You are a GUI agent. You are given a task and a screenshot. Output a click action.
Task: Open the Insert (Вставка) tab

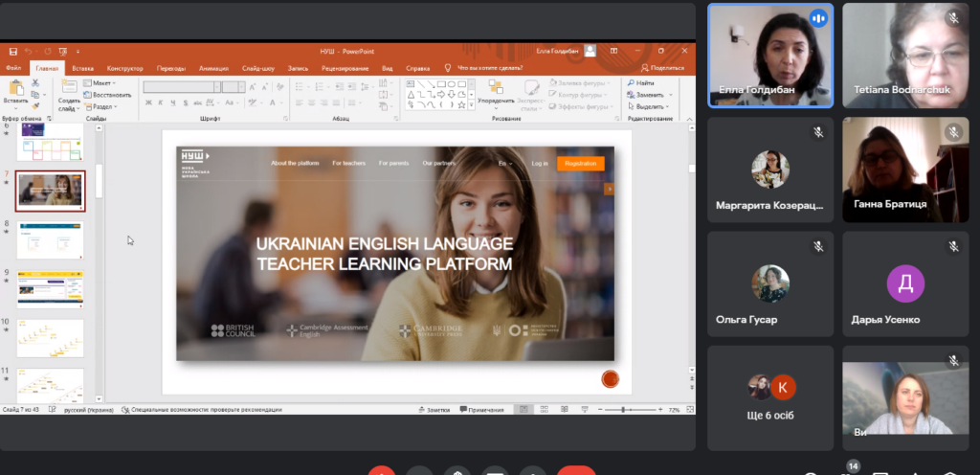point(82,68)
